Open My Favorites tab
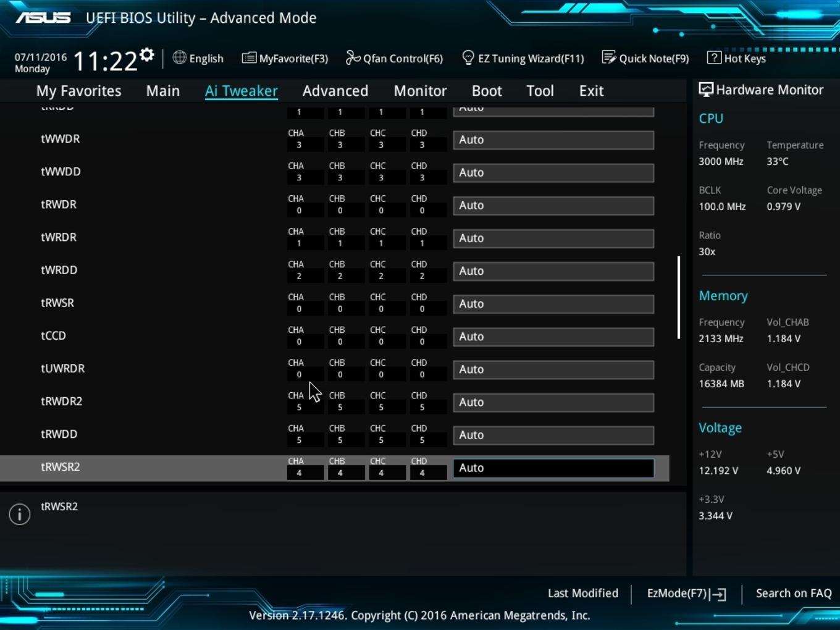840x630 pixels. (x=78, y=91)
